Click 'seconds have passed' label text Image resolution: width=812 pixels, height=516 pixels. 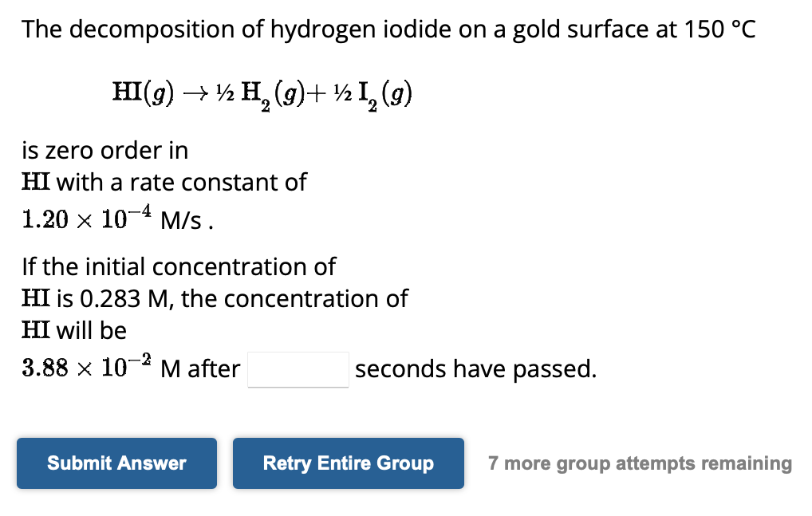click(x=475, y=368)
